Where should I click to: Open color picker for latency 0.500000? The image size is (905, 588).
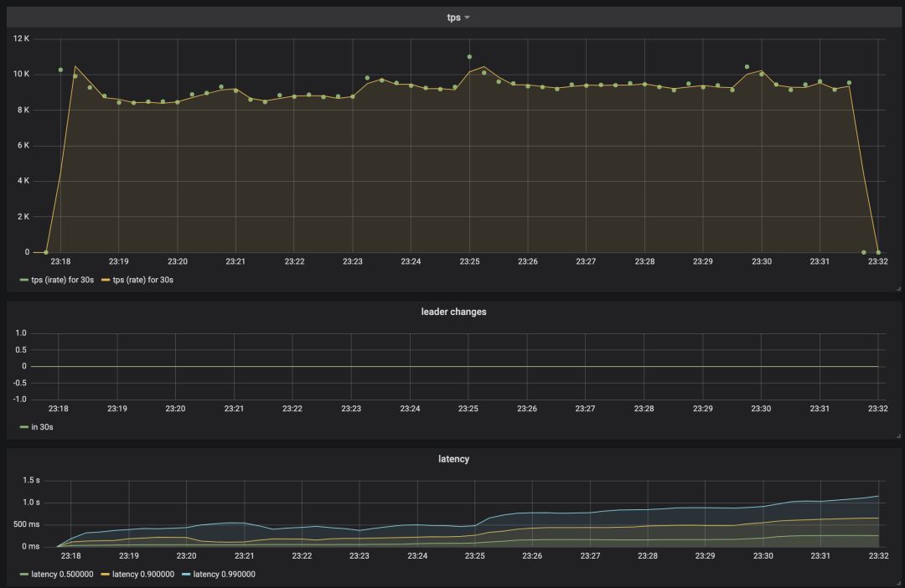point(24,575)
